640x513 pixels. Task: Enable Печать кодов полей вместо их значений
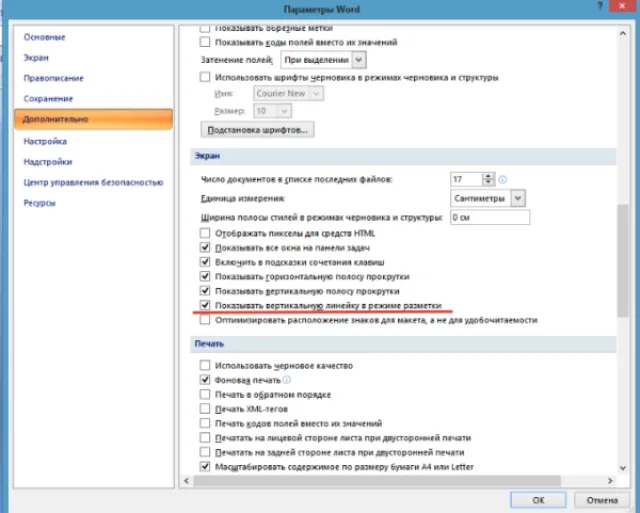tap(205, 423)
